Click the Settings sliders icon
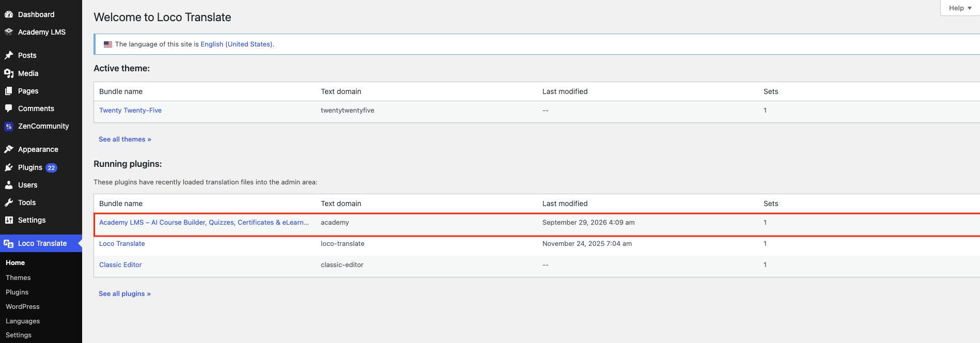980x343 pixels. coord(9,220)
